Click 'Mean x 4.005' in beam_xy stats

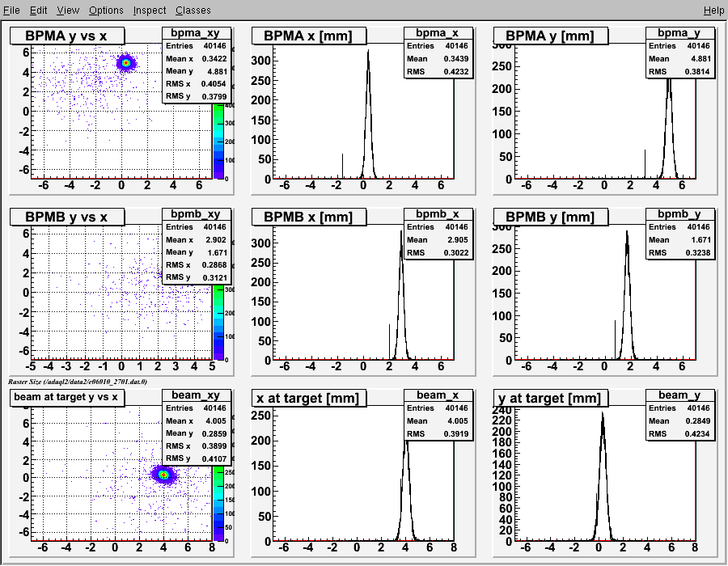196,420
